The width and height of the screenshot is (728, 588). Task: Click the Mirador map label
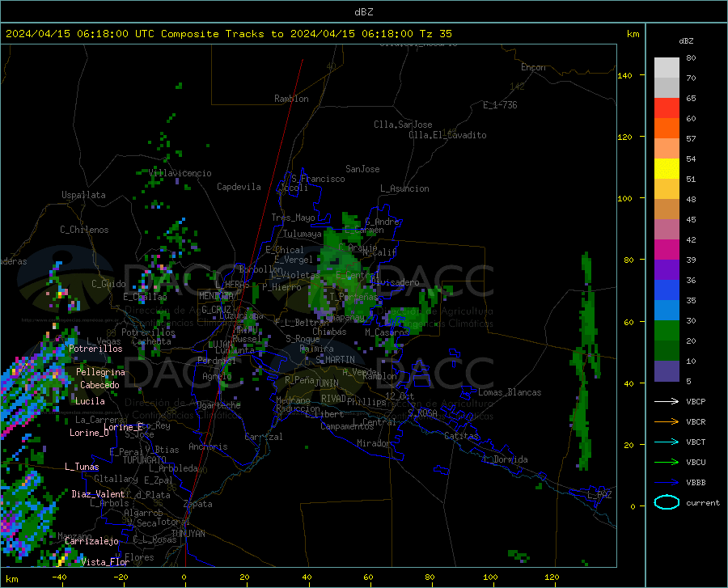[374, 443]
